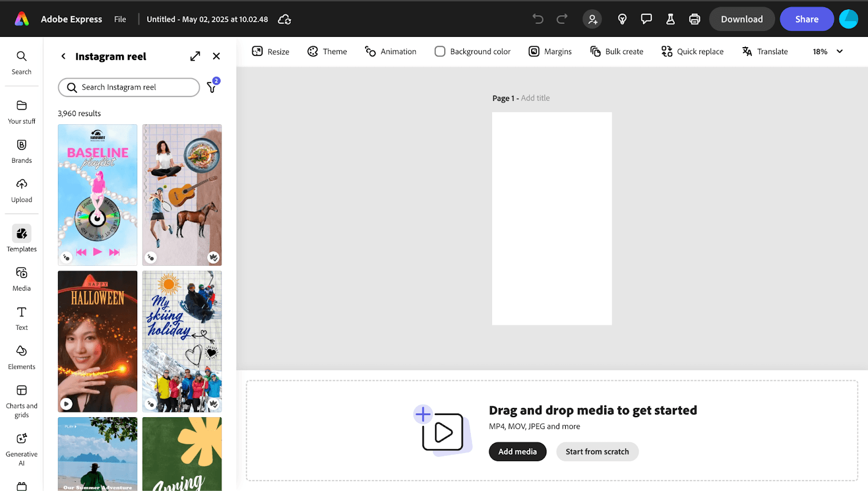Click the Undo arrow icon
This screenshot has height=491, width=868.
click(x=538, y=19)
